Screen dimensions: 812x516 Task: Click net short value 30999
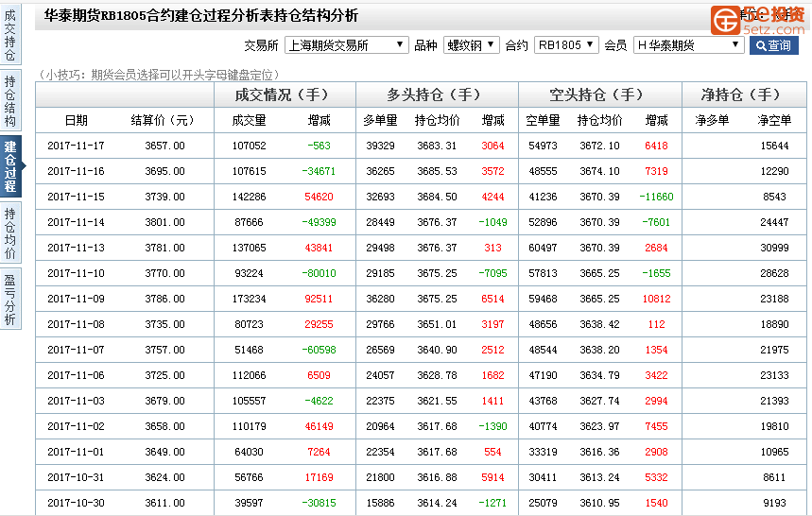774,248
